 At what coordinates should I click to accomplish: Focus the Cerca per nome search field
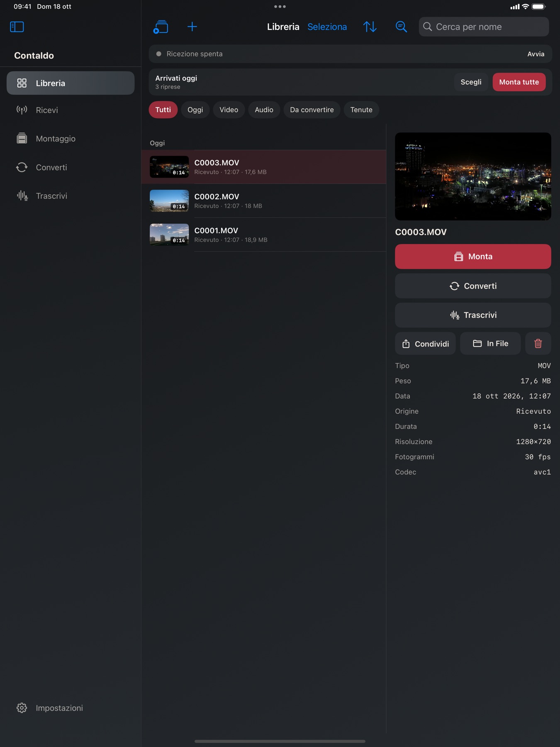coord(484,27)
